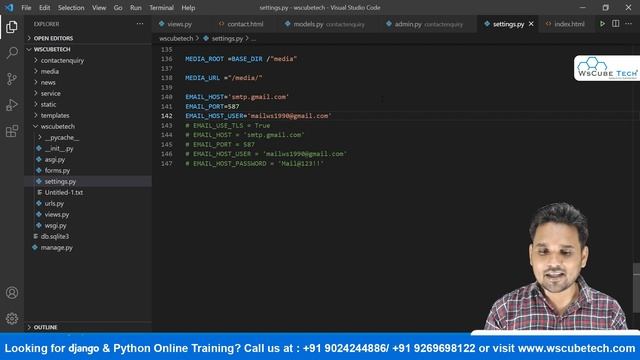
Task: Open asgi.py in explorer
Action: [x=88, y=159]
